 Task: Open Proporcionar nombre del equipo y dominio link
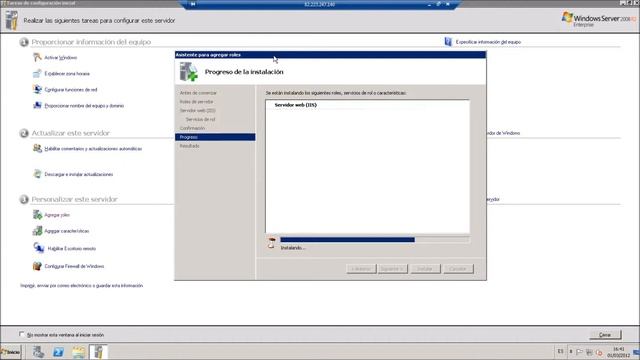(x=84, y=106)
